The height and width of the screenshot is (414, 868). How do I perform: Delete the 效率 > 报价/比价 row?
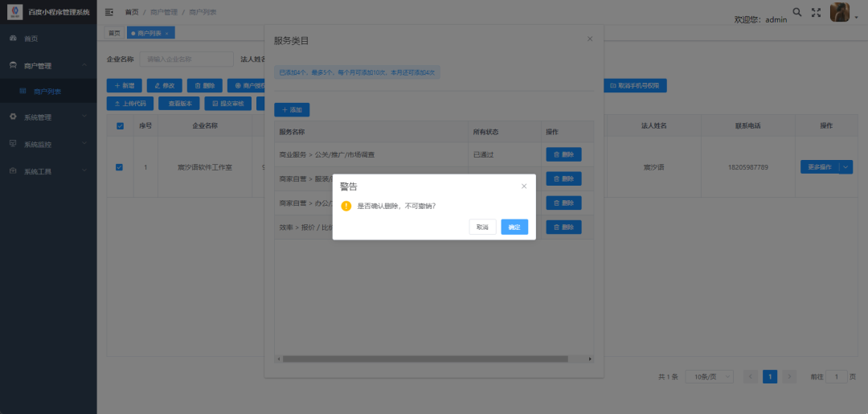tap(563, 227)
